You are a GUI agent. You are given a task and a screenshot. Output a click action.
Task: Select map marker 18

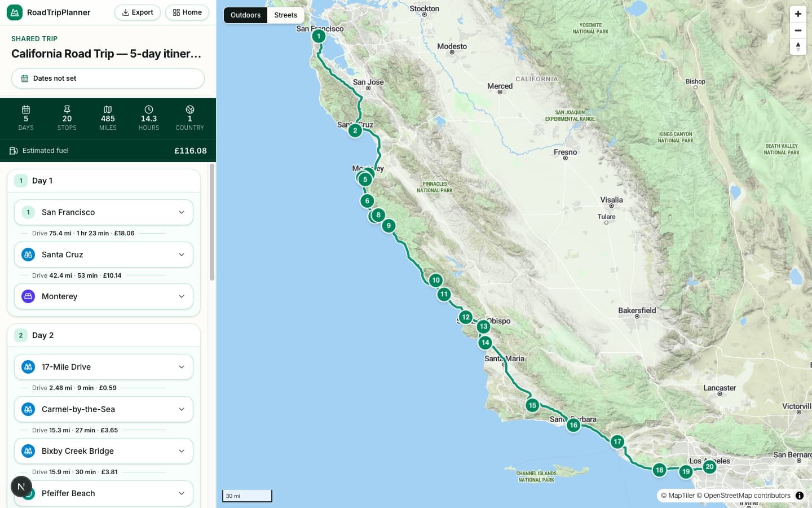tap(659, 470)
